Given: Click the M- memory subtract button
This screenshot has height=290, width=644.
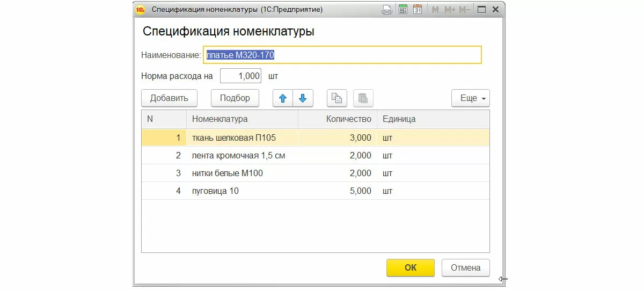Looking at the screenshot, I should click(x=465, y=10).
